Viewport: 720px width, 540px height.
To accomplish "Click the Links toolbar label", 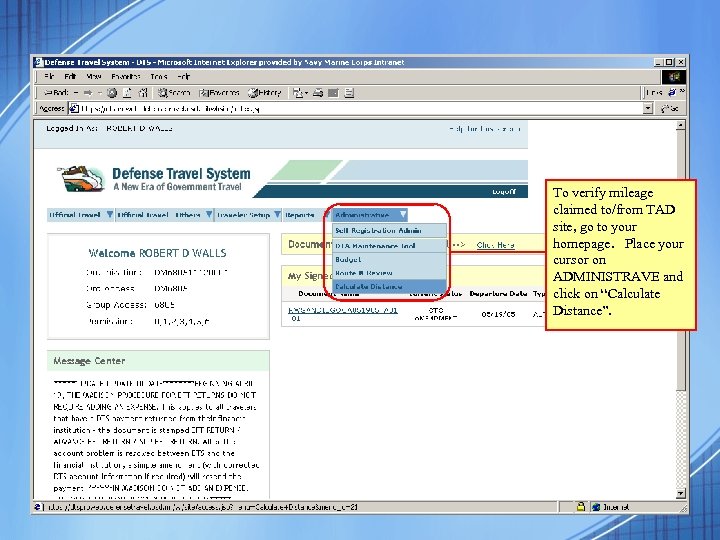I will (x=653, y=93).
